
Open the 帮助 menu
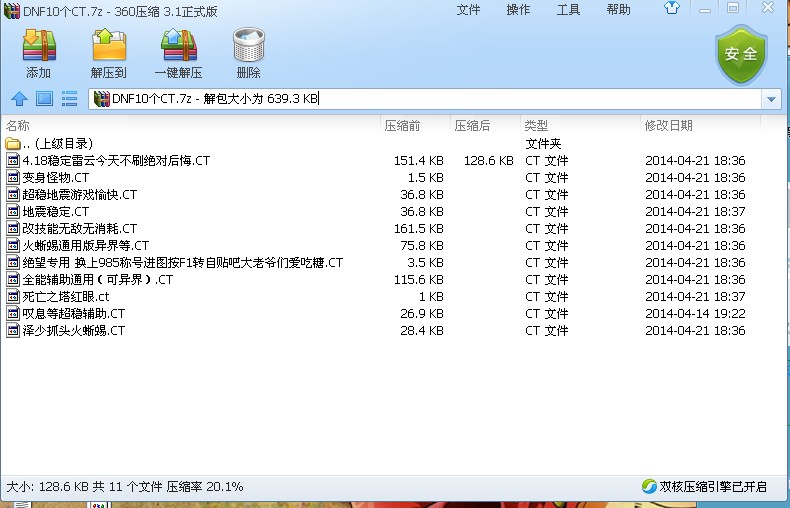(618, 10)
